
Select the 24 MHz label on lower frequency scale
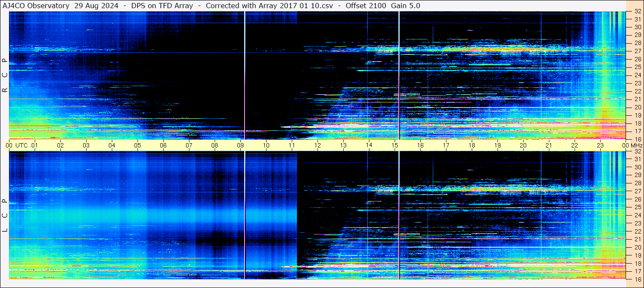click(x=637, y=215)
